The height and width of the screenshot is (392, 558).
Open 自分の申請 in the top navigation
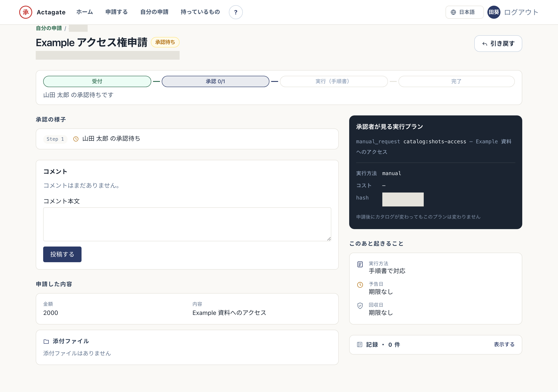coord(154,12)
